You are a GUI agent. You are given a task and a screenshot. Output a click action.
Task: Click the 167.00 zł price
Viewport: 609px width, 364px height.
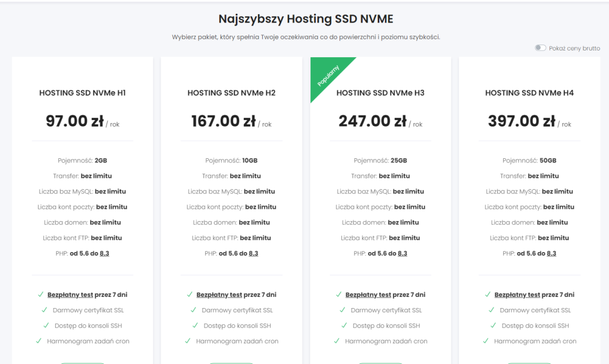click(x=224, y=121)
